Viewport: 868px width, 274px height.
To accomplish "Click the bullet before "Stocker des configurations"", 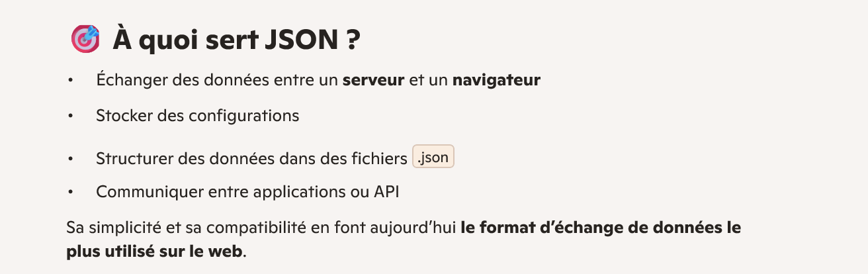I will click(71, 116).
